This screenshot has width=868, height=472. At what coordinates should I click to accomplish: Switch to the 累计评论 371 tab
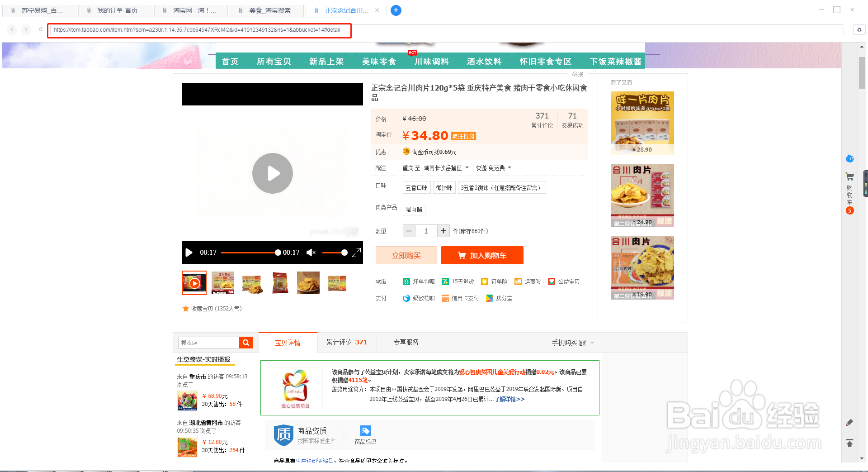click(347, 343)
